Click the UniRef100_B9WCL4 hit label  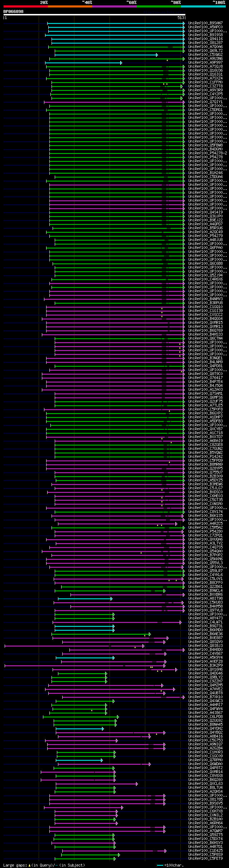(205, 591)
